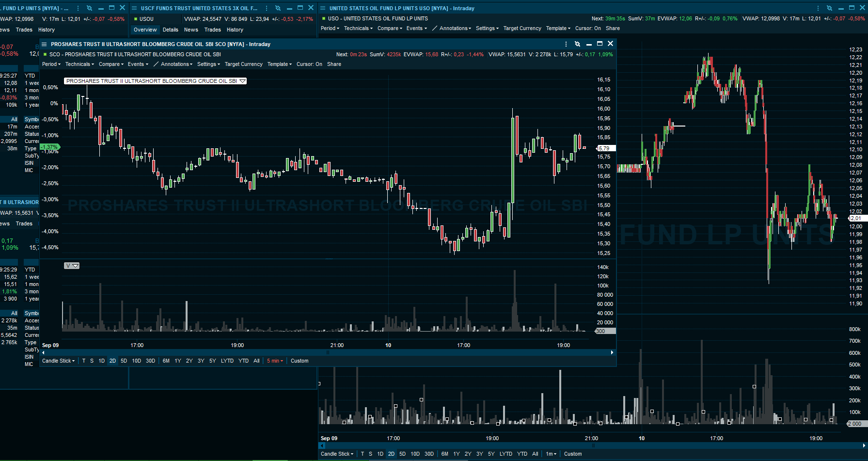Select 2D range in USO chart
The width and height of the screenshot is (868, 461).
coord(391,454)
